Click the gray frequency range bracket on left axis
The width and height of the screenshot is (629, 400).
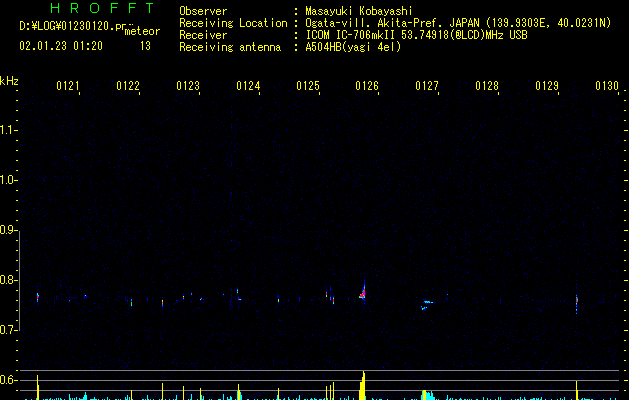pyautogui.click(x=20, y=280)
